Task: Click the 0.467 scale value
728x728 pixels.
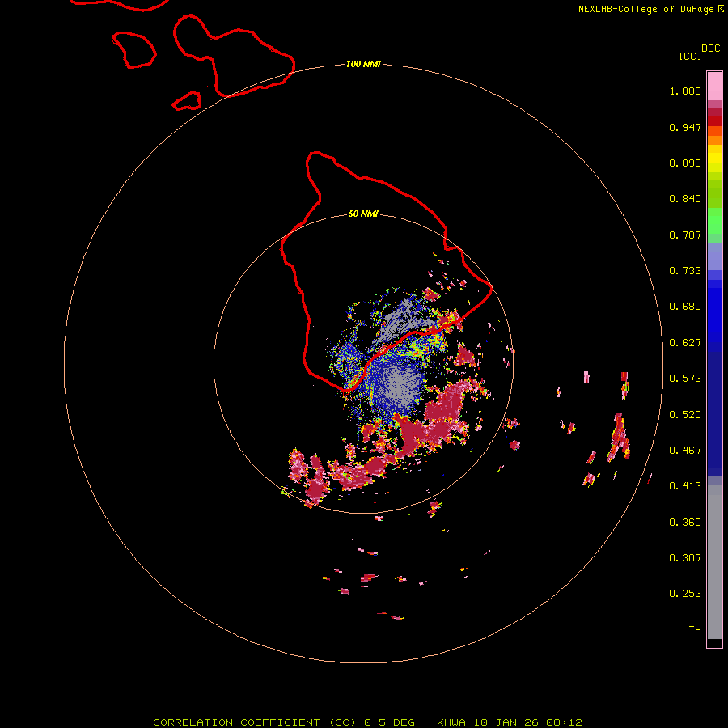Action: pos(685,451)
